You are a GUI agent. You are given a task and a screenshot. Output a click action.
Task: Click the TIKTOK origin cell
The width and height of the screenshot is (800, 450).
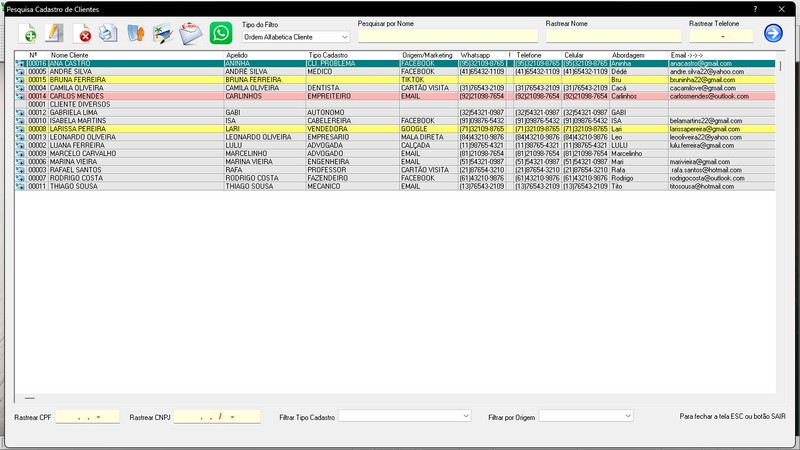point(413,80)
